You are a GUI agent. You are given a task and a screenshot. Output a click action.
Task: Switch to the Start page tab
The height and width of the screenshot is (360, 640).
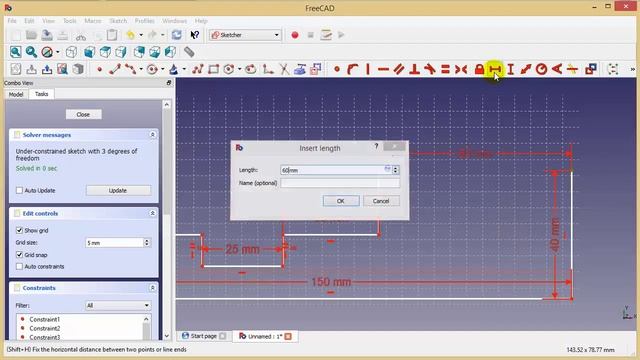[x=203, y=336]
